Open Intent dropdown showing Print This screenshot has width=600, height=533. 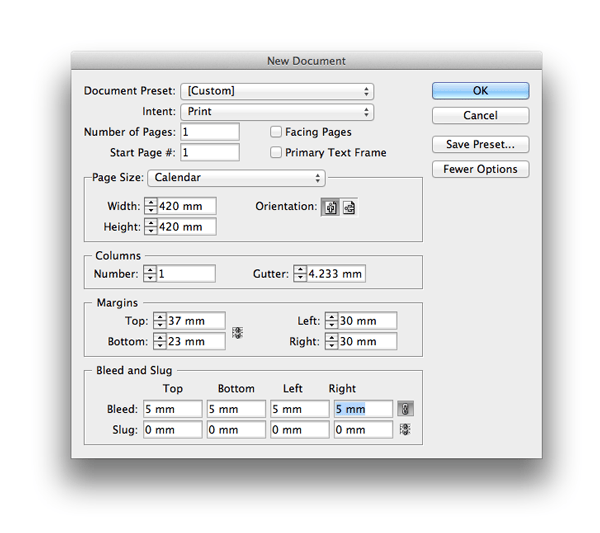pos(277,112)
